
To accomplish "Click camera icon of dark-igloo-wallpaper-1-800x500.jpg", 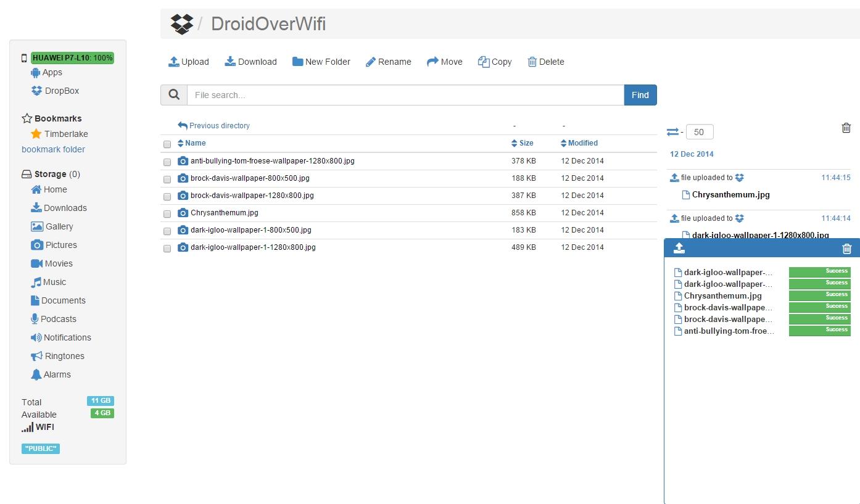I will coord(183,229).
